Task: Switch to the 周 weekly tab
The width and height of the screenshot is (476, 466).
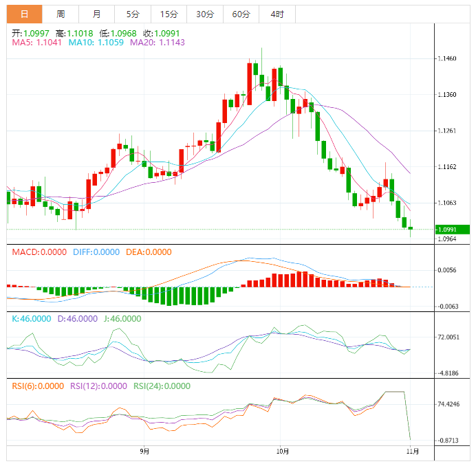Action: tap(61, 14)
